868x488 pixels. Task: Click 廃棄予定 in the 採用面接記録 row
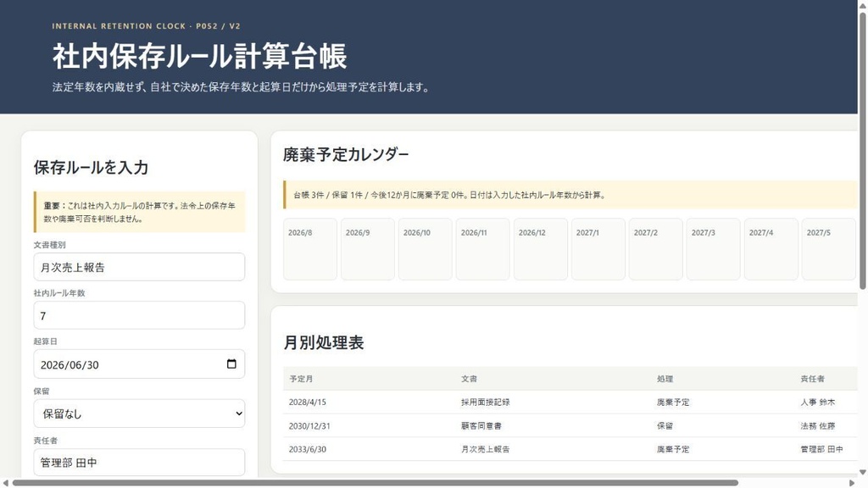[x=673, y=402]
